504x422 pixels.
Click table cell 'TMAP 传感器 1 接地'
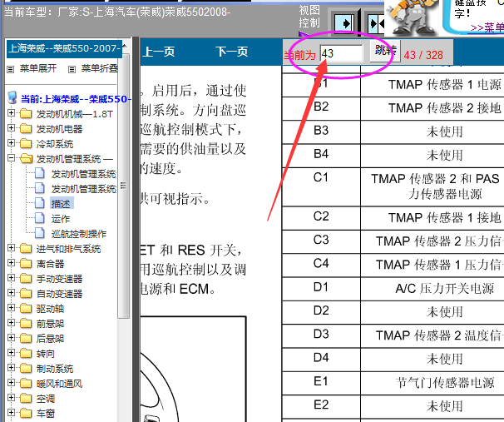(445, 218)
